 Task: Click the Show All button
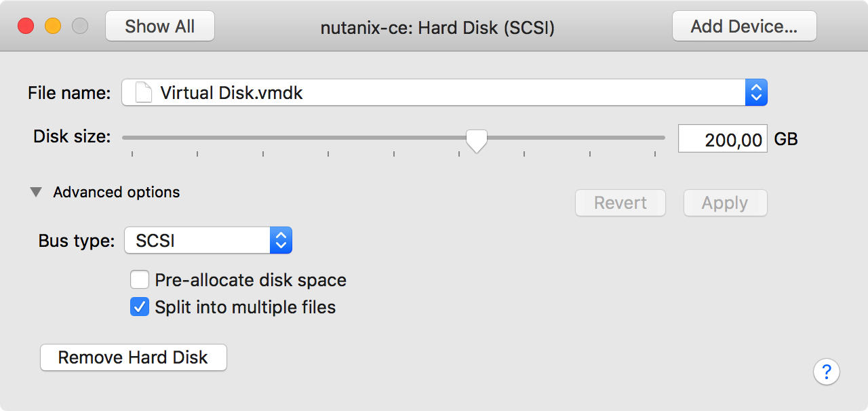point(160,26)
